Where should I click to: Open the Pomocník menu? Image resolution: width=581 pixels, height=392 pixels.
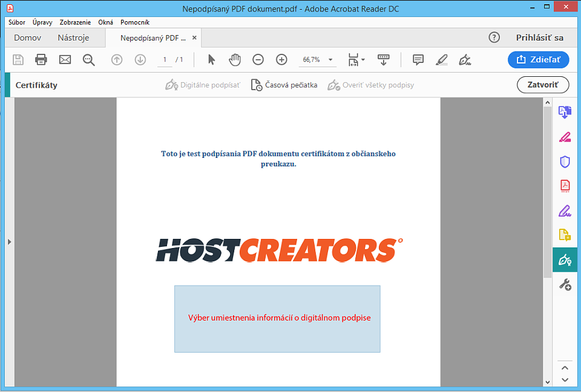(135, 22)
